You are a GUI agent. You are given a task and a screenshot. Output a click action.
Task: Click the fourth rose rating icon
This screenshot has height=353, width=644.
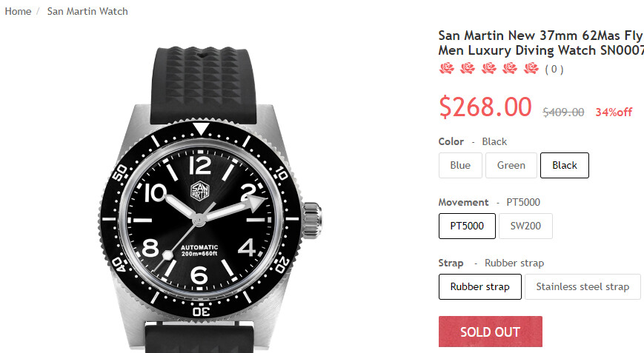point(510,69)
